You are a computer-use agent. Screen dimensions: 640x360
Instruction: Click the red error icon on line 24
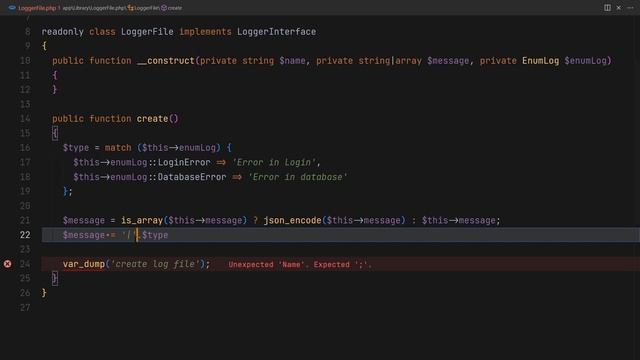point(8,264)
